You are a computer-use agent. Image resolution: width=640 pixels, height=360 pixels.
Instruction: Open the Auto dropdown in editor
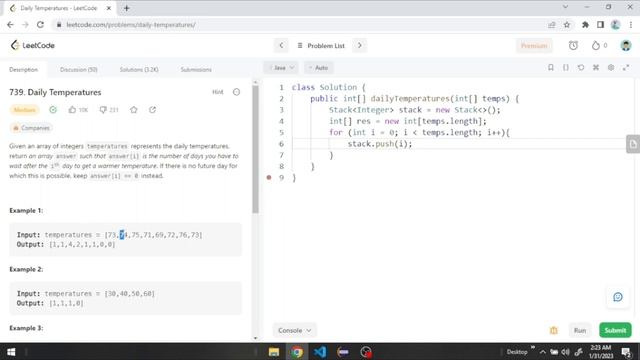click(x=318, y=68)
